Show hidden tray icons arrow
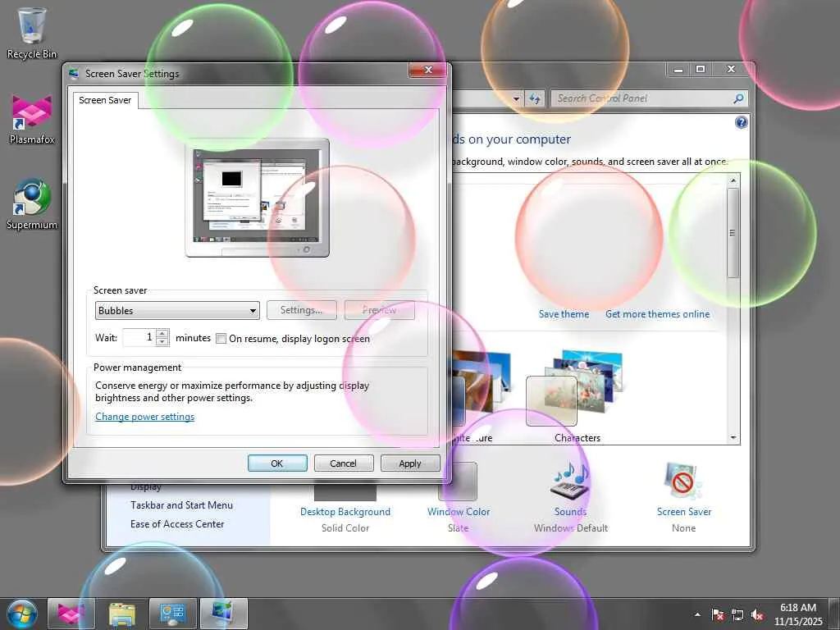The width and height of the screenshot is (840, 630). [x=697, y=615]
